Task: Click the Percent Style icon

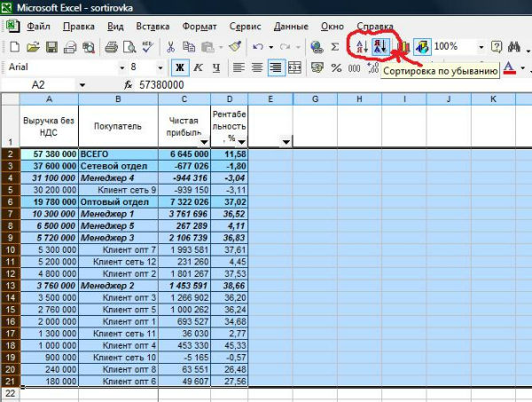Action: click(336, 67)
